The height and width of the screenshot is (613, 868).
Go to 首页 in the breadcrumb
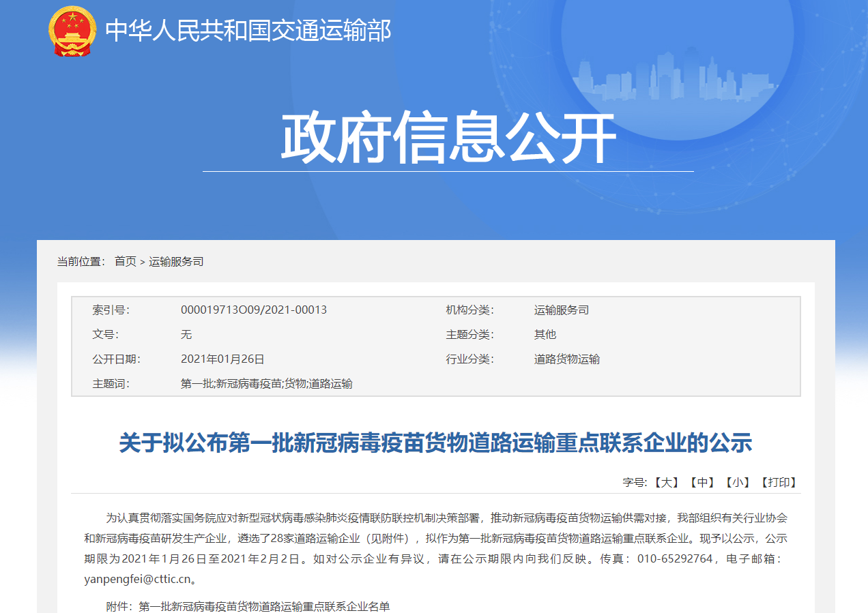pos(125,261)
